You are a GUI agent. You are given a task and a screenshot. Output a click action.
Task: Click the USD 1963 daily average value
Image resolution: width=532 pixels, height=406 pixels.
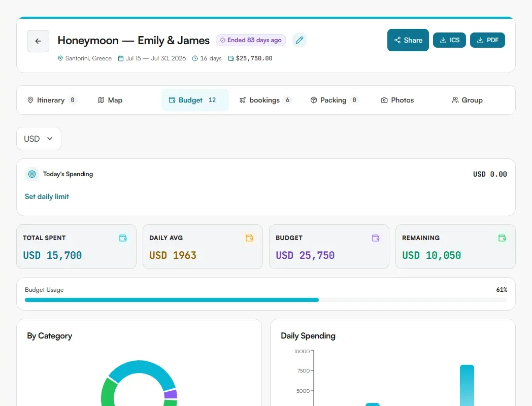[x=173, y=255]
